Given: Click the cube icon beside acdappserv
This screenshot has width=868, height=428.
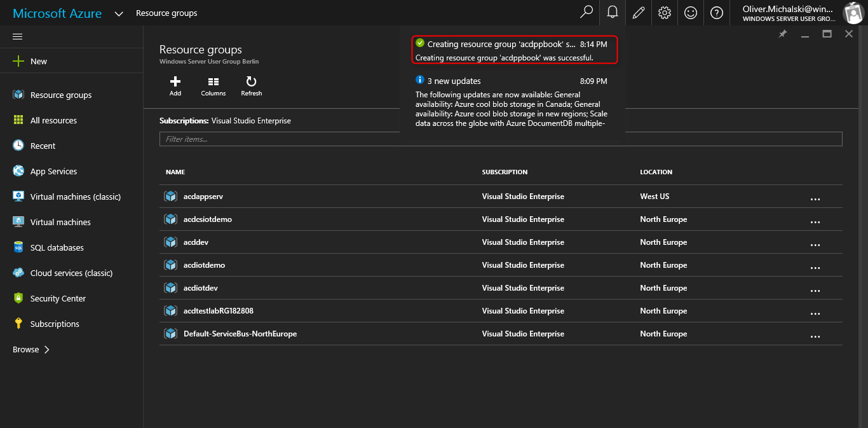Looking at the screenshot, I should tap(170, 197).
